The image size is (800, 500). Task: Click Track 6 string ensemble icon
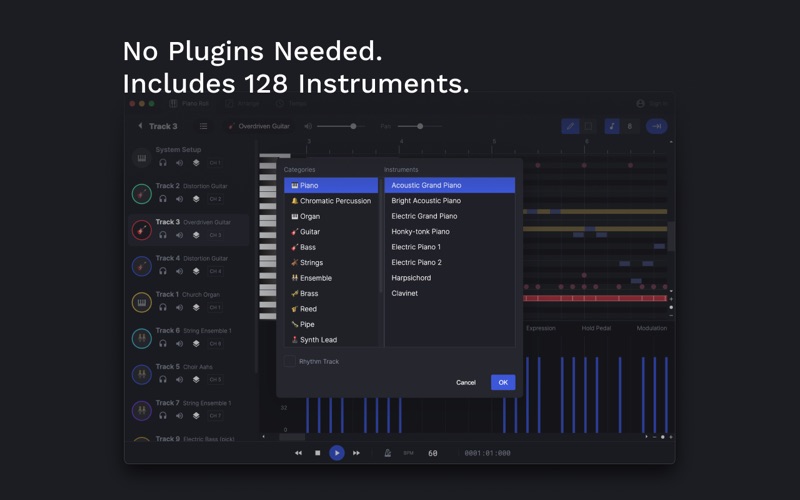tap(142, 338)
